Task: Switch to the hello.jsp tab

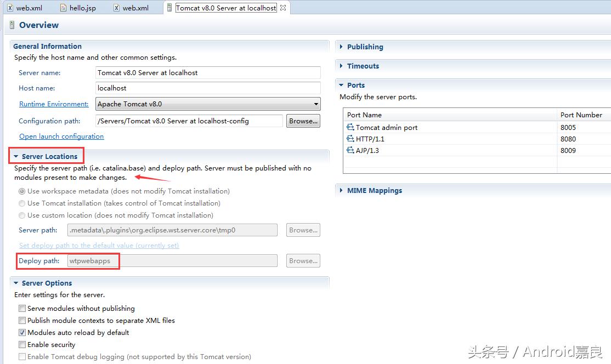Action: coord(82,8)
